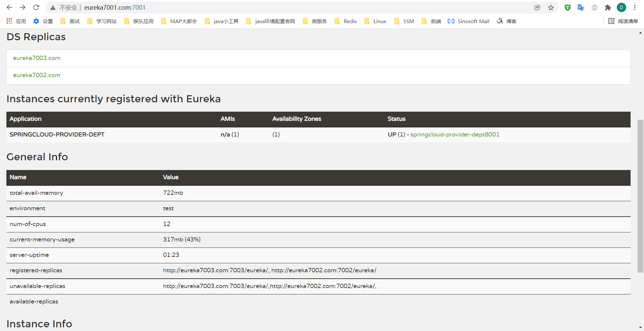Open the 博客 bookmark

click(506, 21)
